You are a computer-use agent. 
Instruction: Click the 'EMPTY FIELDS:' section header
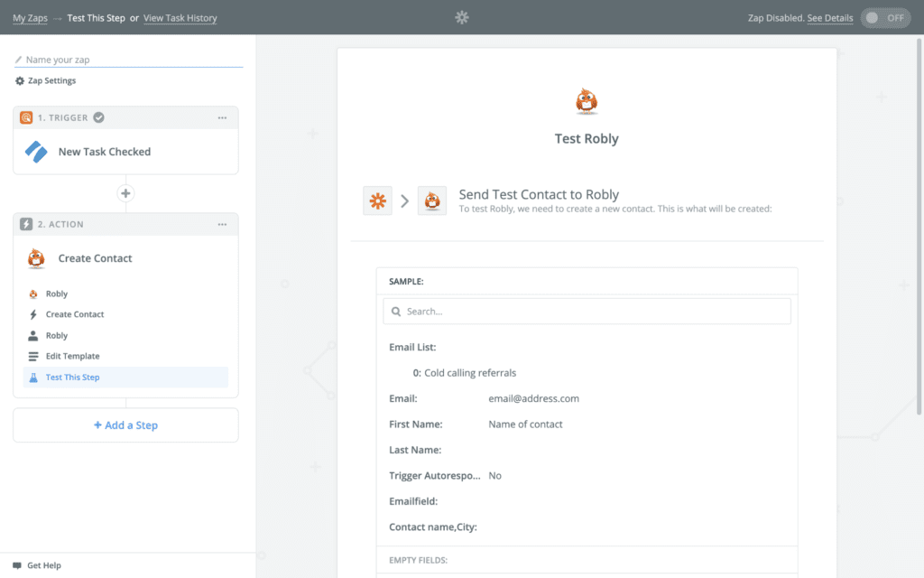pos(419,560)
